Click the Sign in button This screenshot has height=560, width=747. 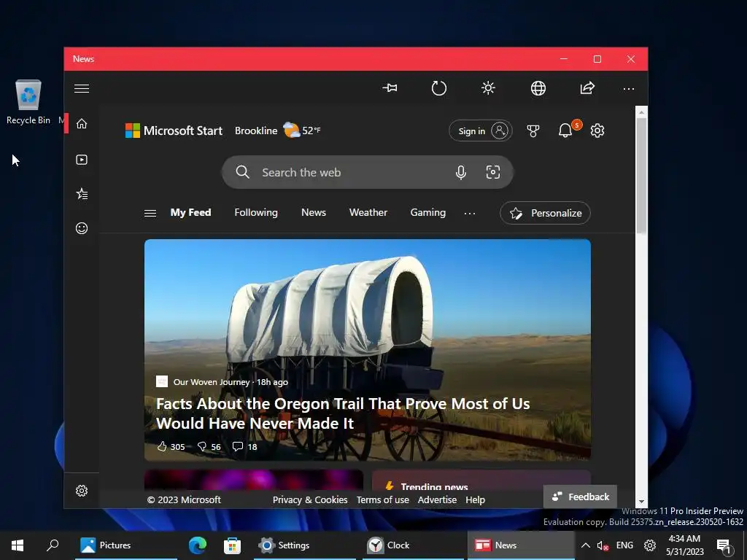click(x=481, y=131)
